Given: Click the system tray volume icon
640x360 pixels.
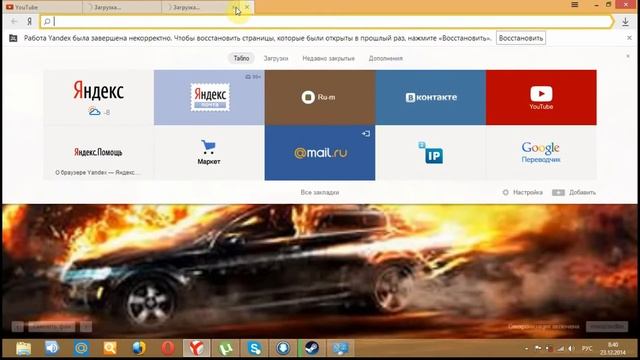Looking at the screenshot, I should pos(571,348).
